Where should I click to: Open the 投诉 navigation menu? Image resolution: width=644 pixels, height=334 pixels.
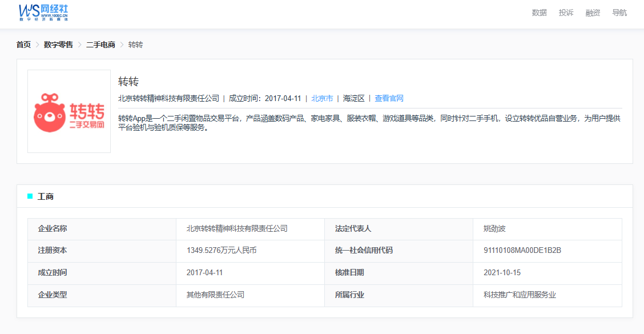click(566, 13)
